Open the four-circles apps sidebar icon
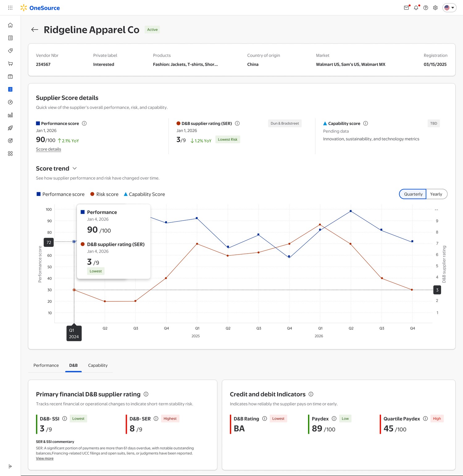Screen dimensions: 463x476 coord(10,154)
